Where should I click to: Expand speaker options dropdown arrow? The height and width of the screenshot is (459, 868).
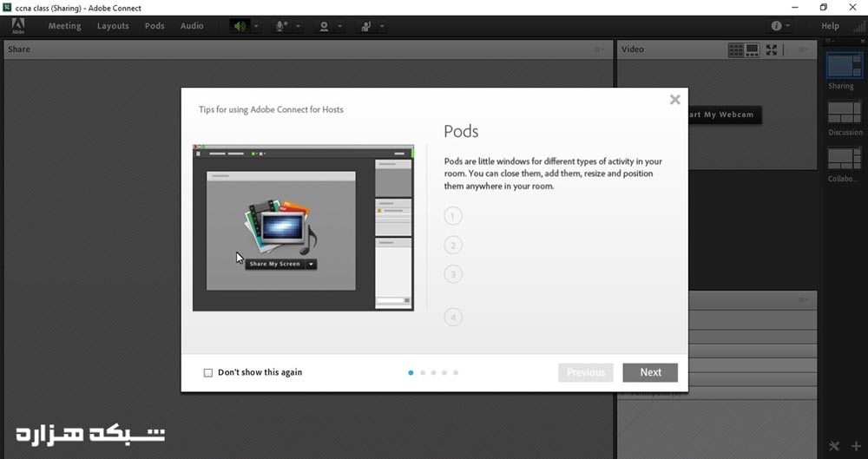coord(256,26)
